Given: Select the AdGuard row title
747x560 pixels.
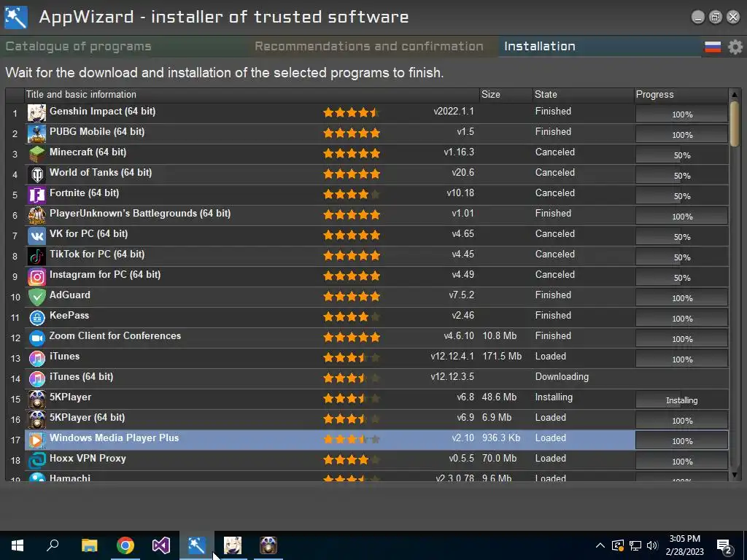Looking at the screenshot, I should [69, 295].
